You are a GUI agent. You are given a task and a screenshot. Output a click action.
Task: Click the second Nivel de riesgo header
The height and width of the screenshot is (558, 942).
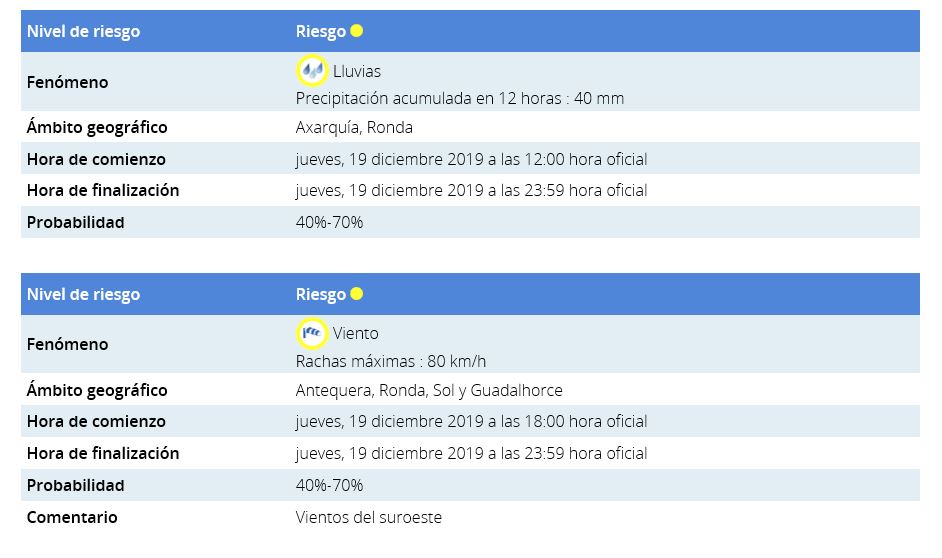tap(84, 294)
